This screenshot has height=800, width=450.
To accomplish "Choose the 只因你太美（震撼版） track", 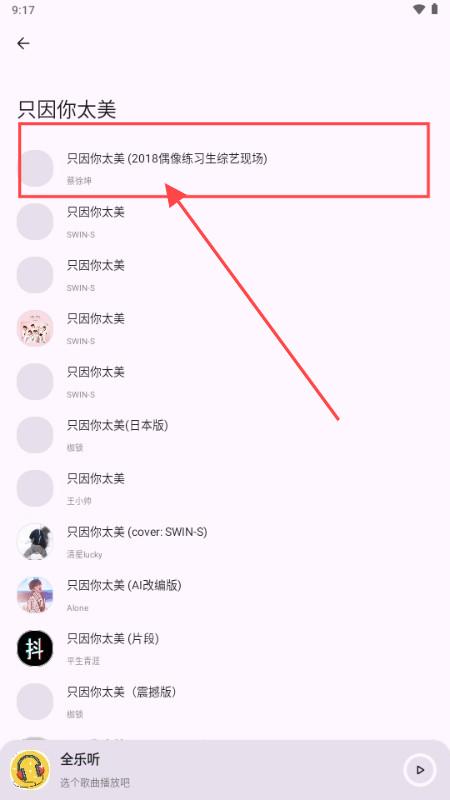I will coord(224,702).
